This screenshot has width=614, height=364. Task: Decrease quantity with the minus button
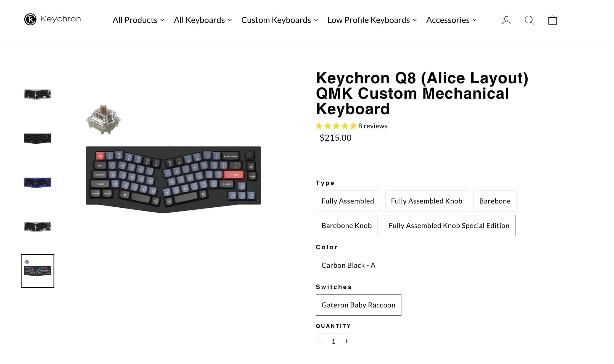click(320, 341)
